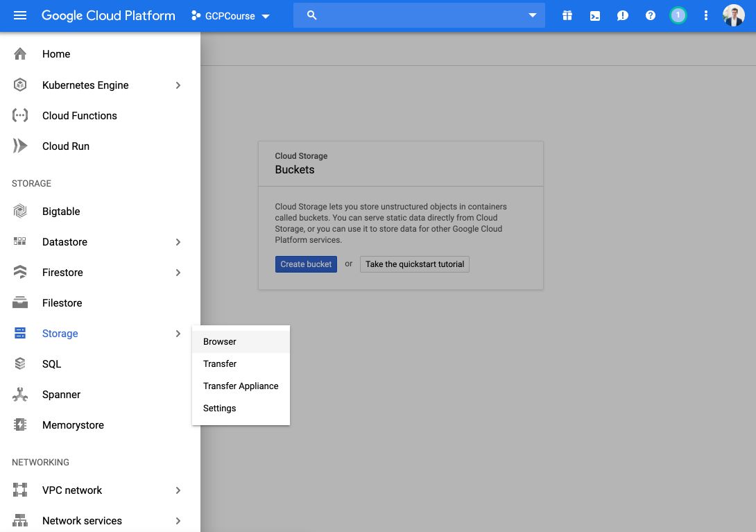Viewport: 756px width, 532px height.
Task: Click the blue Storage icon
Action: click(x=20, y=333)
